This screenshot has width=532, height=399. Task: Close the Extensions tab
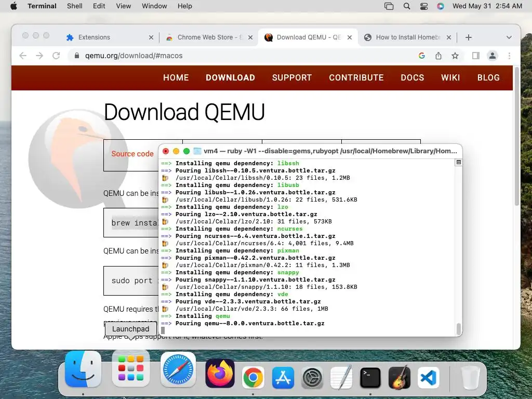pos(151,37)
